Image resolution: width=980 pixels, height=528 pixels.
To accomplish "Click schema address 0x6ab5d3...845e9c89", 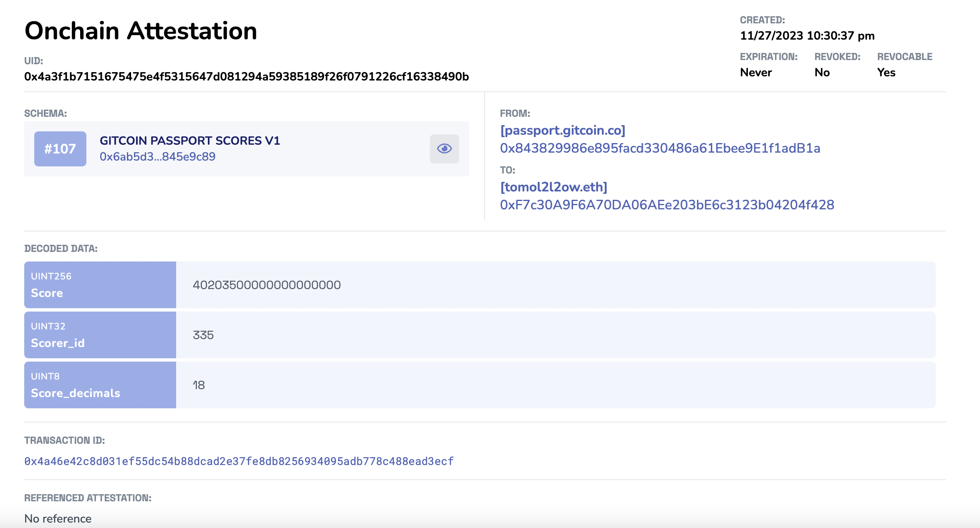I will tap(157, 157).
